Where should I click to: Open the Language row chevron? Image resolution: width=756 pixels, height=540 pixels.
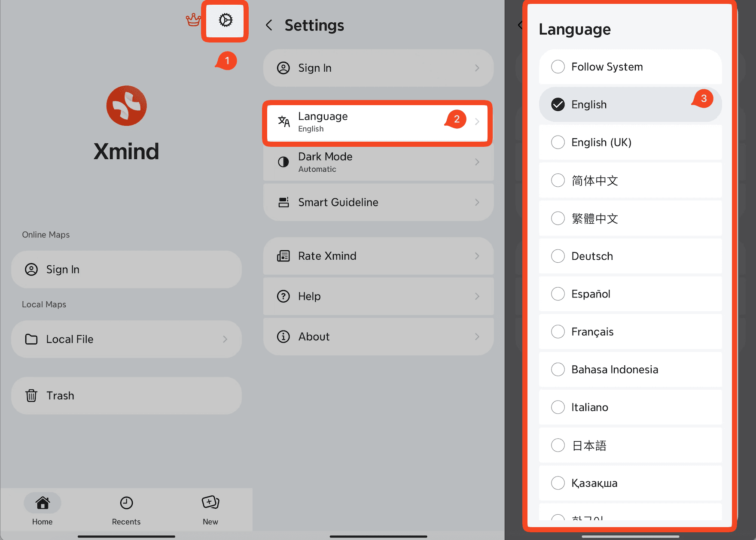tap(477, 121)
